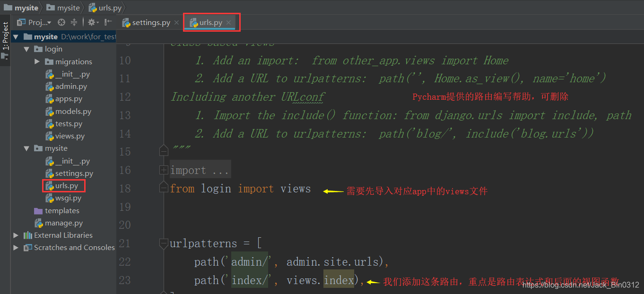The height and width of the screenshot is (294, 644).
Task: Select Scratches and Consoles row
Action: pyautogui.click(x=70, y=247)
